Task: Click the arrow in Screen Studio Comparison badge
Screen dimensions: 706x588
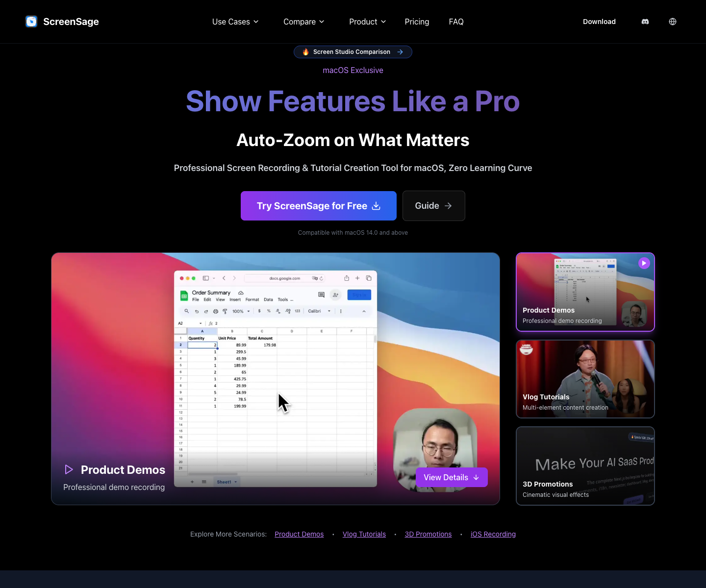Action: [x=400, y=52]
